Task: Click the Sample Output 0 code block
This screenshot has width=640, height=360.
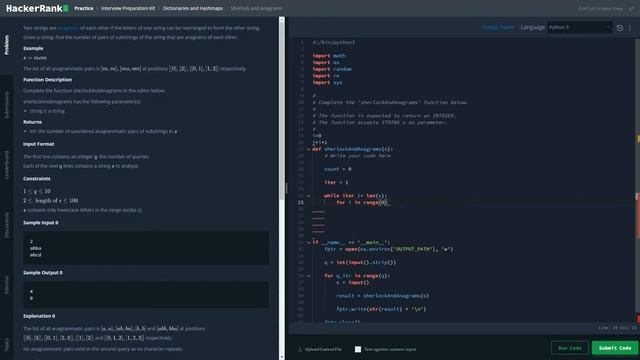Action: 146,294
